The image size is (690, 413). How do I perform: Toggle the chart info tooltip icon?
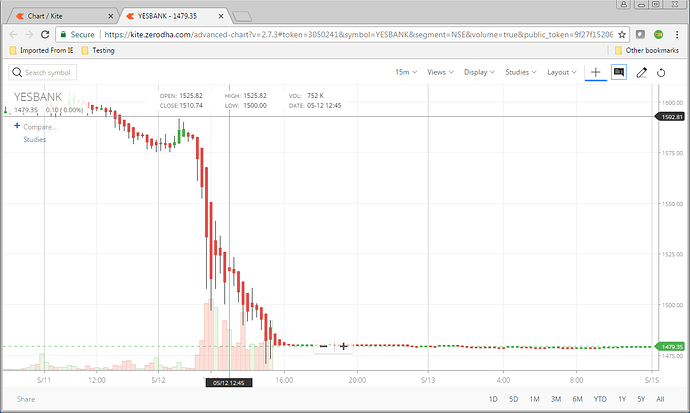coord(618,73)
